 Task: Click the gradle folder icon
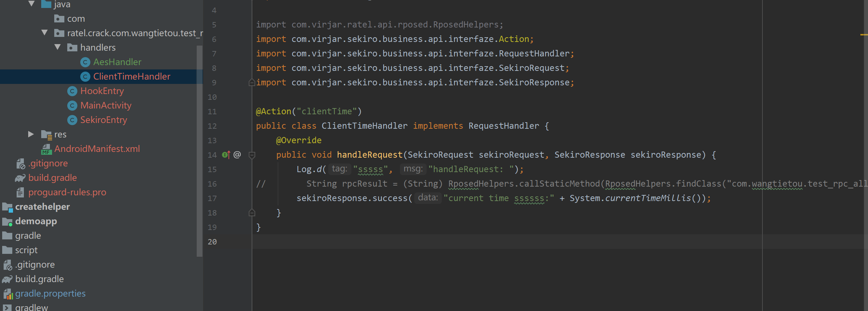(7, 236)
